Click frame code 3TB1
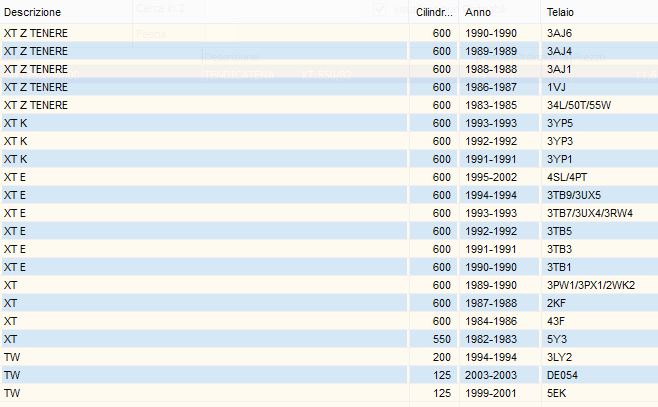The width and height of the screenshot is (658, 407). [559, 267]
